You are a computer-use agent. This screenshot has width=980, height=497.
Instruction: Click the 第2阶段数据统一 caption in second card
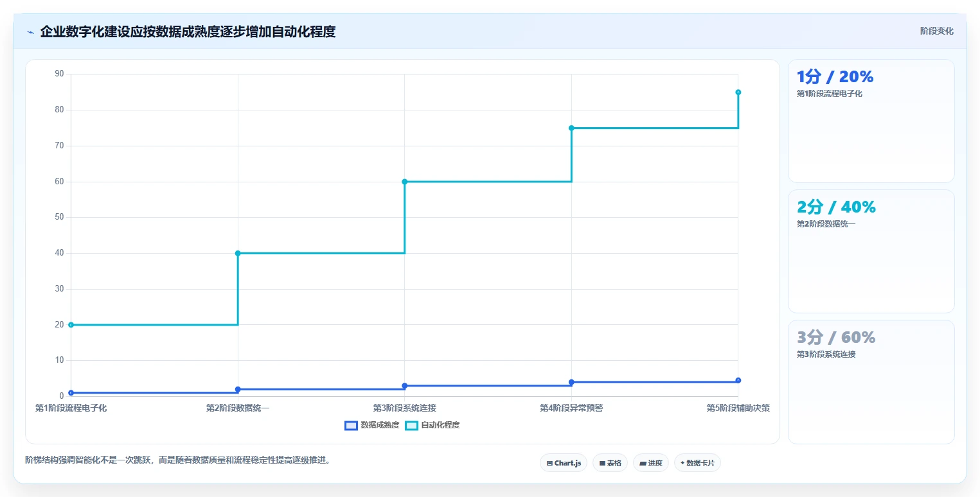826,224
